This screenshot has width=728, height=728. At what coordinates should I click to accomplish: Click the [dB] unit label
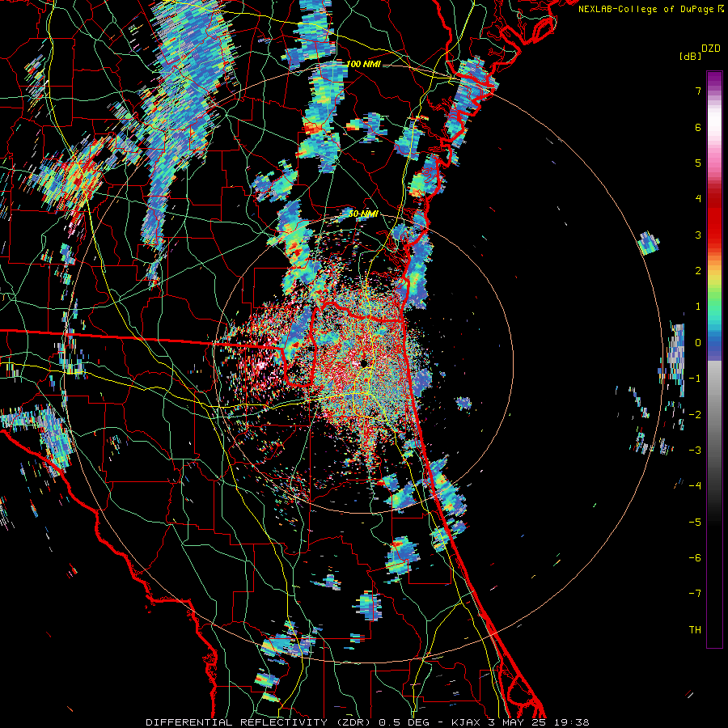(x=690, y=56)
